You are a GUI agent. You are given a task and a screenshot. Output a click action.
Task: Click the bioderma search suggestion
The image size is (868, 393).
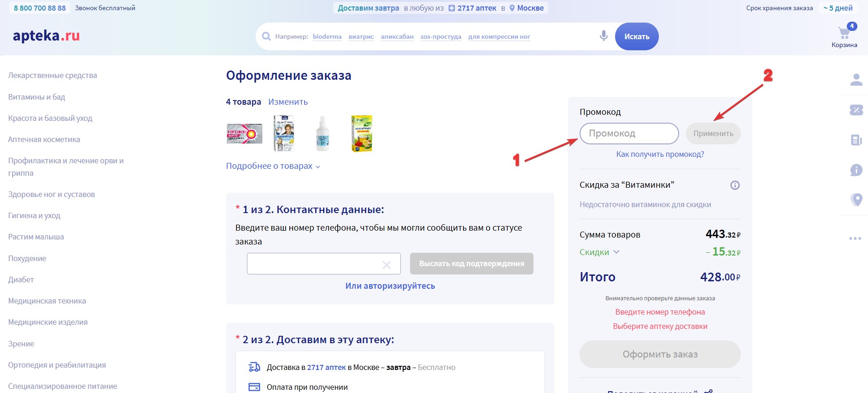pyautogui.click(x=327, y=36)
